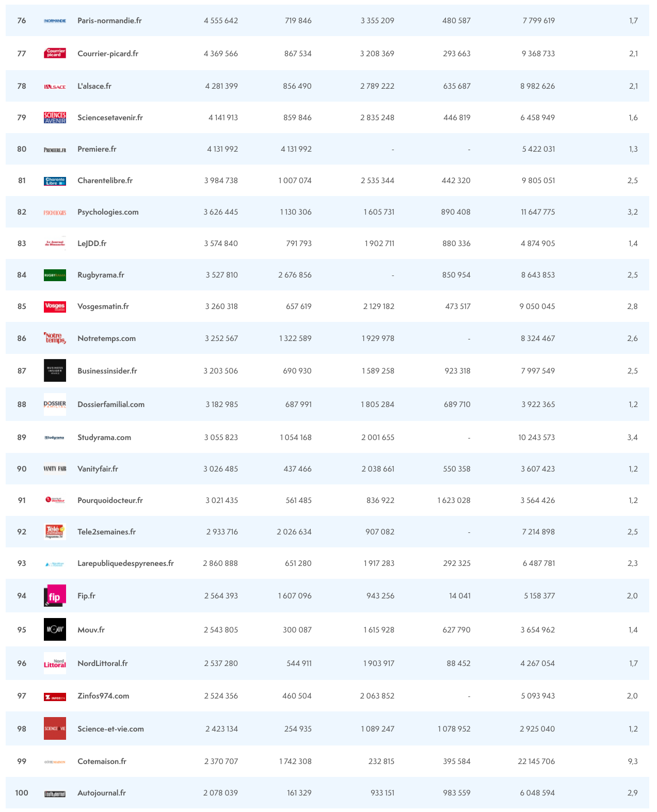This screenshot has height=812, width=657.
Task: Click the Courrier picard logo icon
Action: tap(55, 53)
